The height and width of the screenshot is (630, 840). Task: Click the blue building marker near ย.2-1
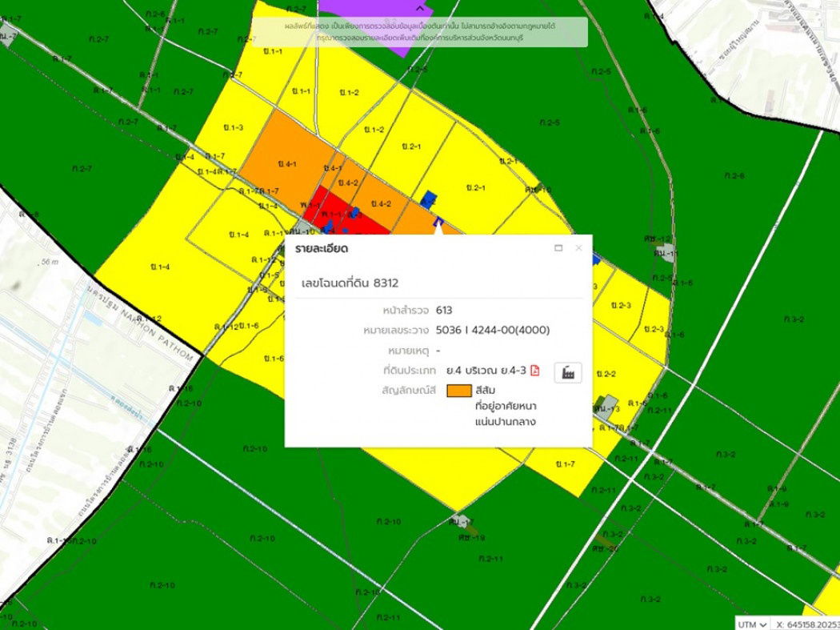click(430, 197)
